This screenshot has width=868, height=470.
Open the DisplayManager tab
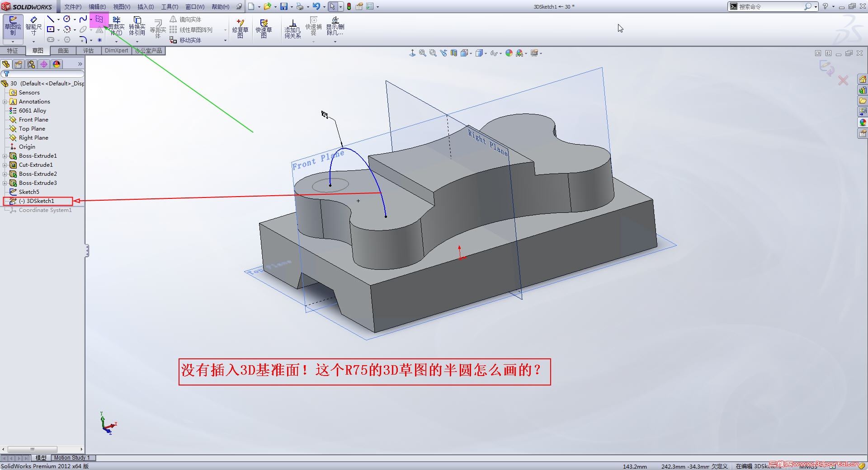[x=57, y=64]
